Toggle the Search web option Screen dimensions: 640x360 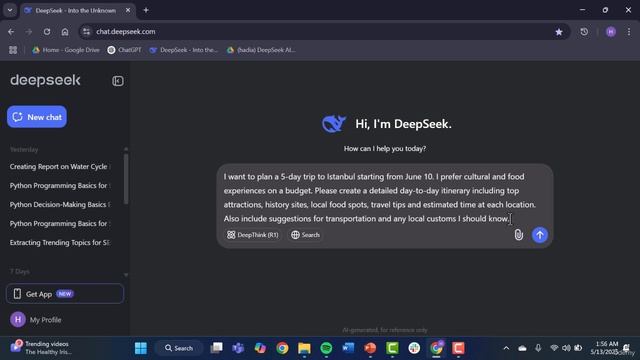click(x=305, y=235)
